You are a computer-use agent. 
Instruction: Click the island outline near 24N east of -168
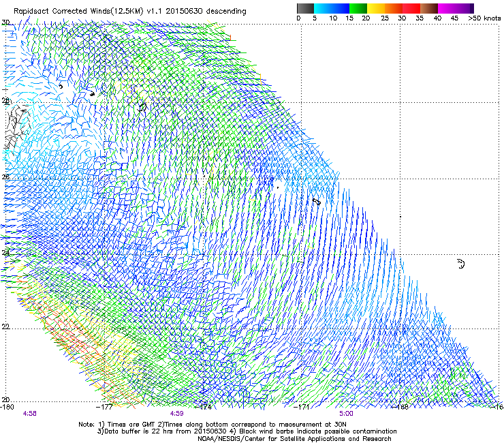(460, 264)
